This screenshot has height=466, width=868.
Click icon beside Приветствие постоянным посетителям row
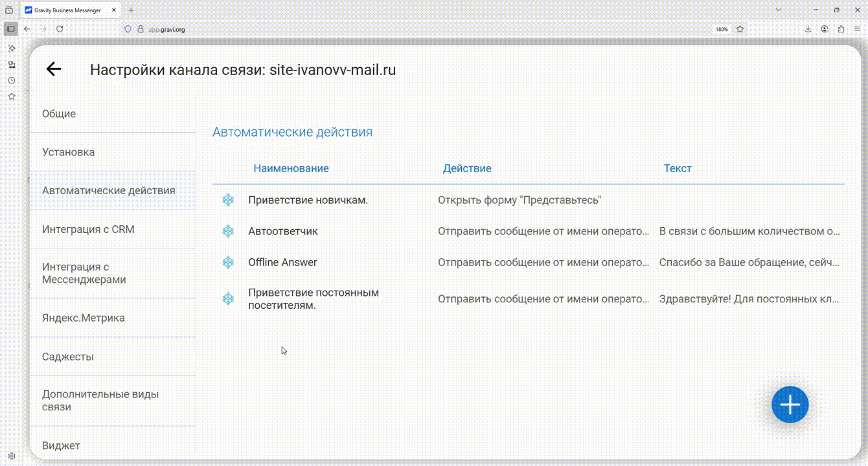point(228,299)
